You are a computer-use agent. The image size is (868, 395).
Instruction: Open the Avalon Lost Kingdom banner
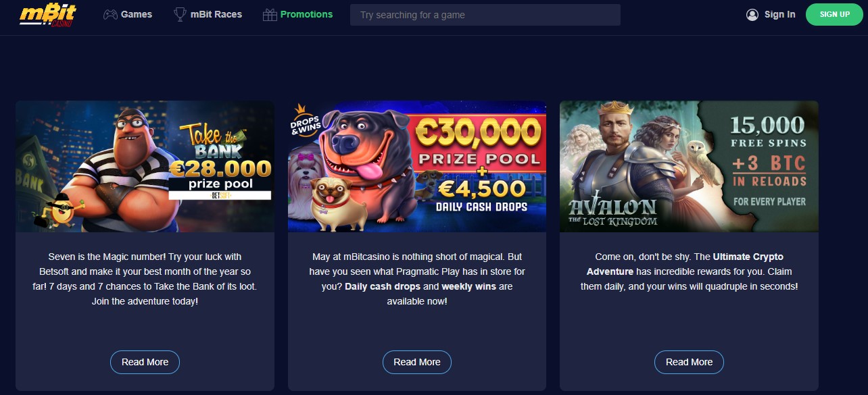689,167
